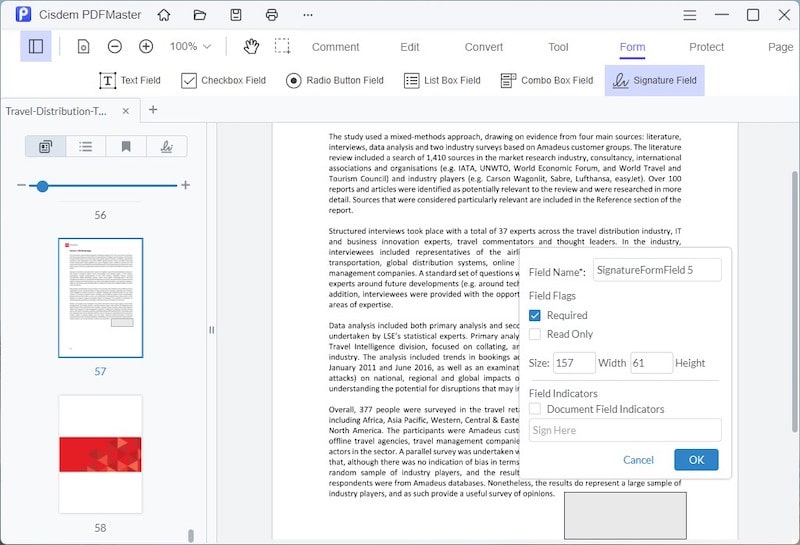Switch to the Protect tab
The height and width of the screenshot is (545, 800).
pos(706,47)
